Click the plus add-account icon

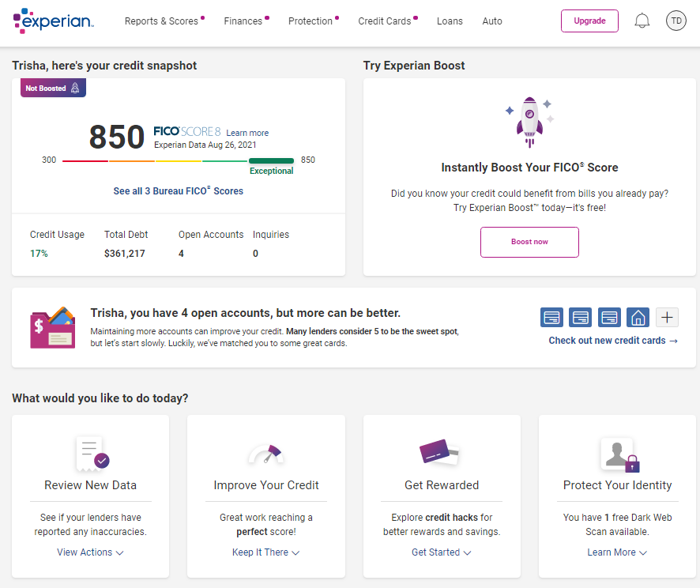tap(667, 318)
